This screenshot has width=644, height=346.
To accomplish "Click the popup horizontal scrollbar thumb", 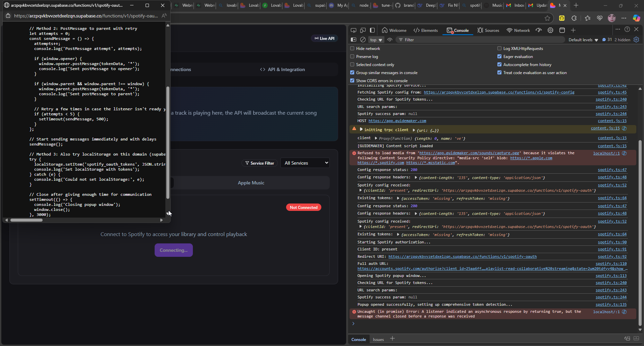I will (26, 220).
